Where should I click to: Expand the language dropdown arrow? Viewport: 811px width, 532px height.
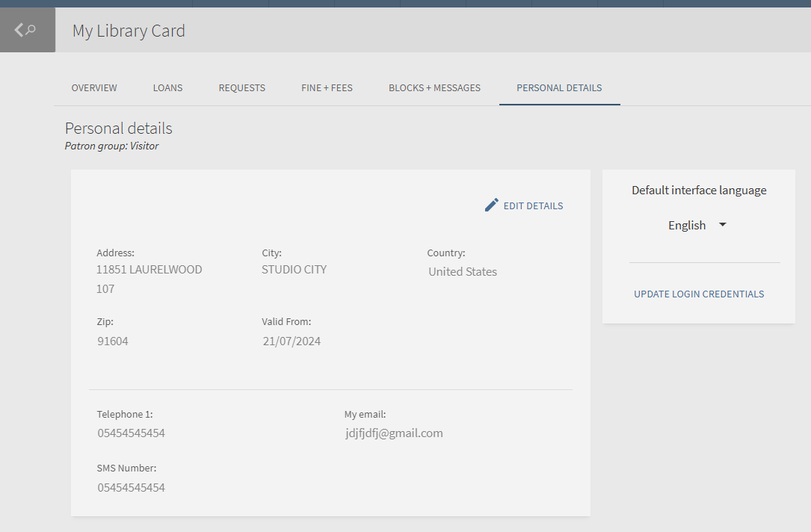tap(722, 225)
